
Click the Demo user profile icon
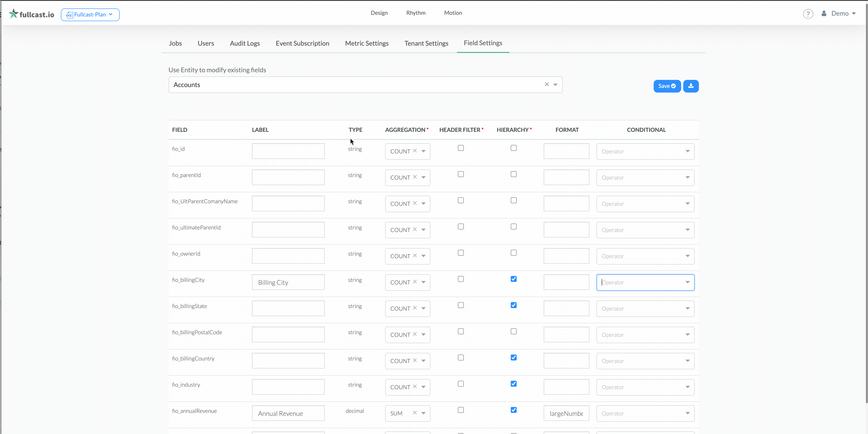(824, 14)
